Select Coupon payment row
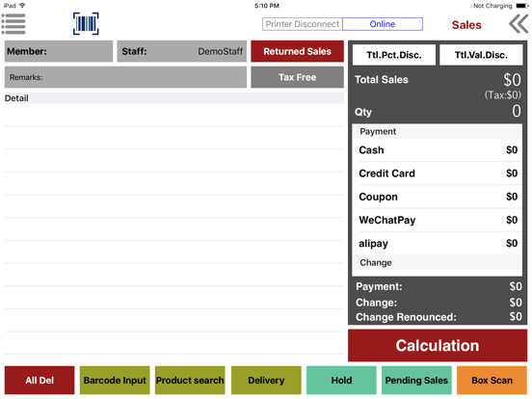Screen dimensions: 532x399 coord(438,197)
